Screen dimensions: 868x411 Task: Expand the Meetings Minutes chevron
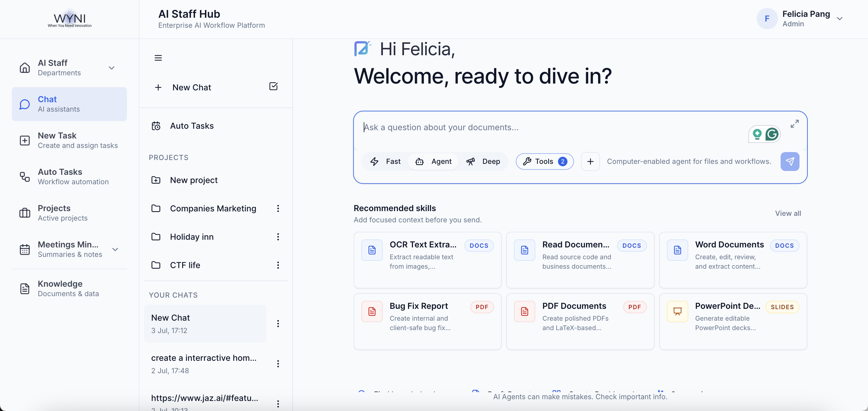click(x=115, y=249)
